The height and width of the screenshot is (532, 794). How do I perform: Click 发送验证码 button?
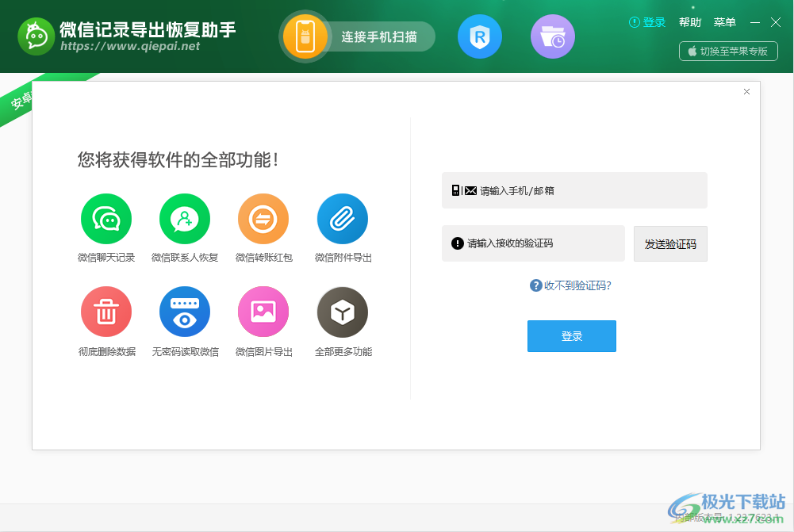[670, 244]
